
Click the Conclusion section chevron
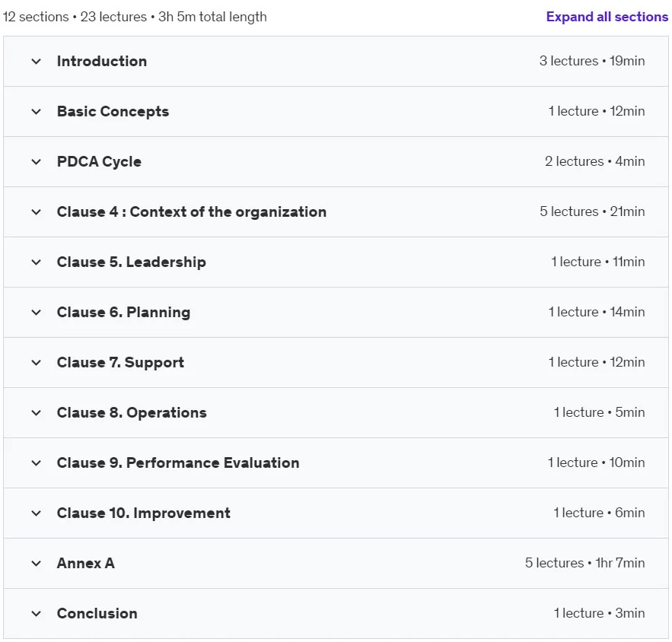click(x=37, y=613)
